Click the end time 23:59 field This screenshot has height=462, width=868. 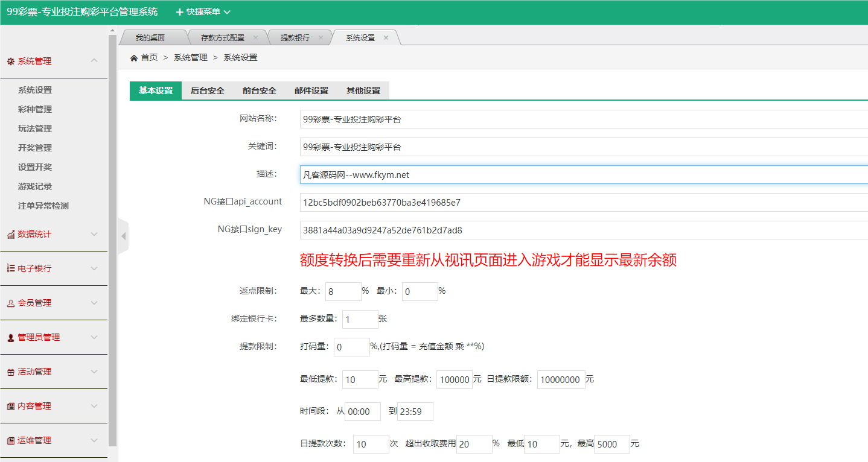tap(415, 412)
